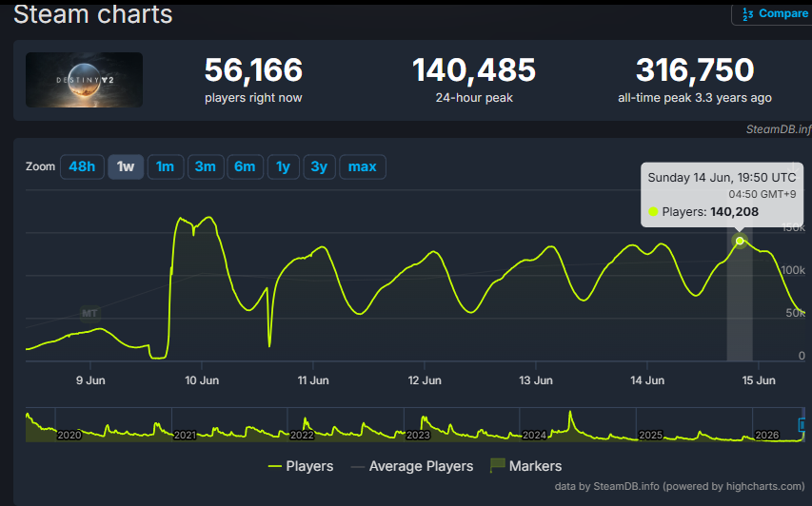
Task: Select the 6m zoom range
Action: click(x=245, y=166)
